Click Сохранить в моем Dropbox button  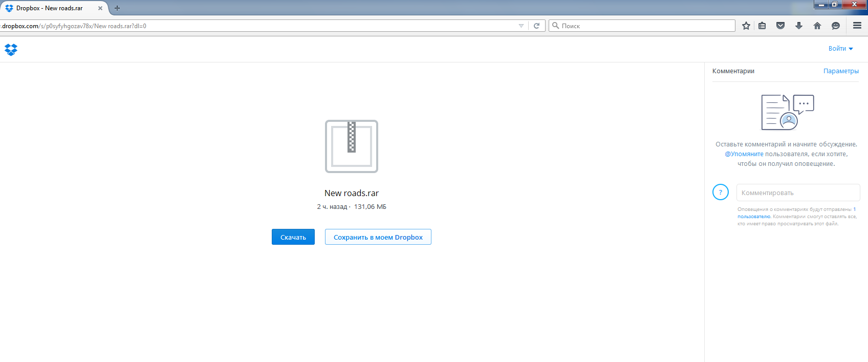pyautogui.click(x=378, y=237)
